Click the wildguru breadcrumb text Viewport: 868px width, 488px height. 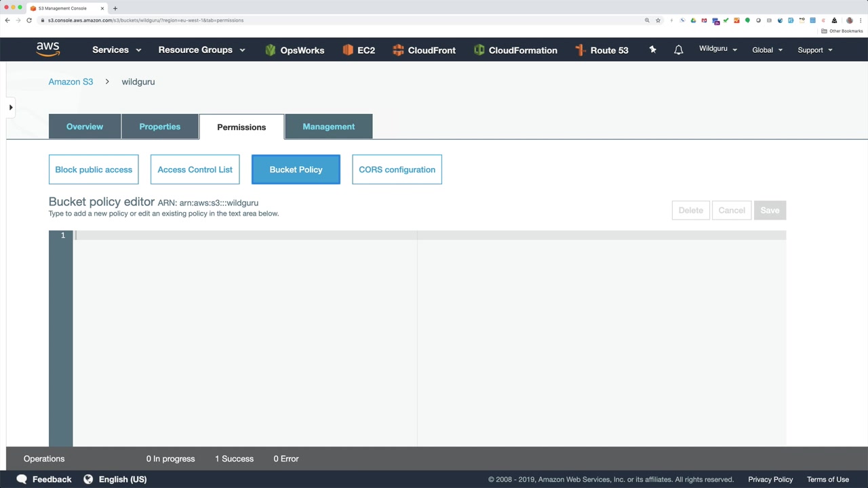coord(138,82)
